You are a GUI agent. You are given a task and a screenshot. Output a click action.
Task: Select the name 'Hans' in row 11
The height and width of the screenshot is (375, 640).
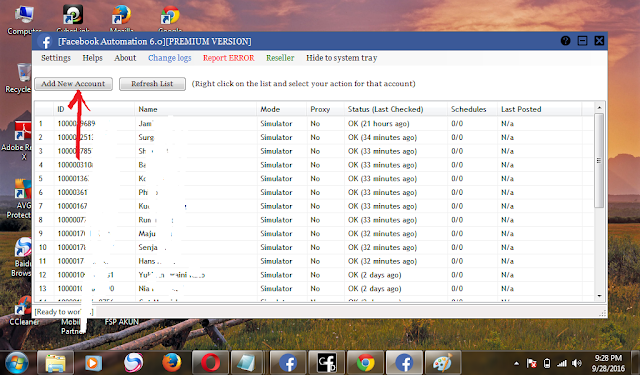147,261
